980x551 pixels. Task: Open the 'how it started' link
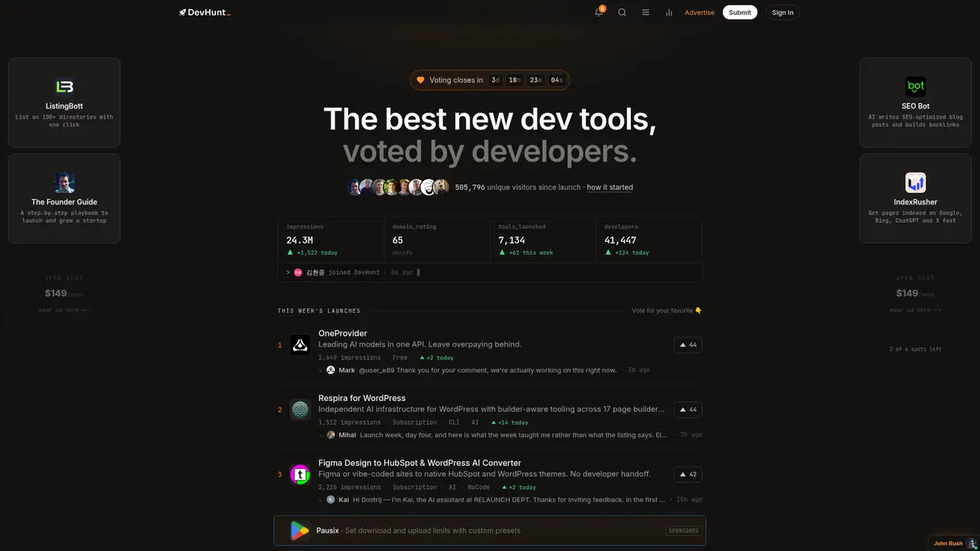pos(609,187)
